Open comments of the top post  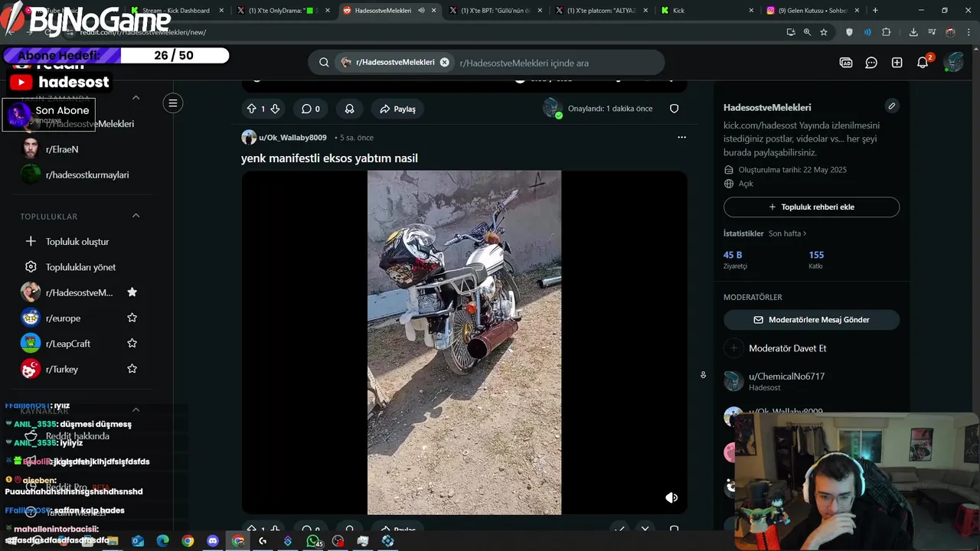click(x=310, y=109)
